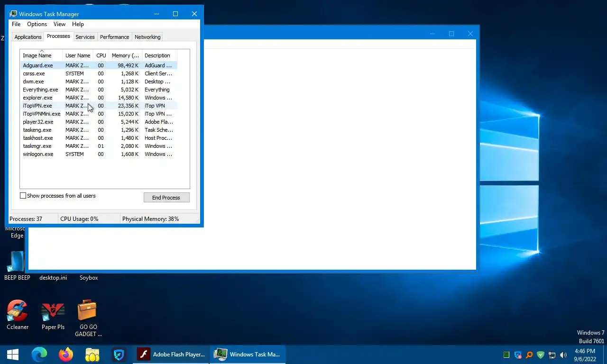Click the Show Desktop strip beside the clock

pyautogui.click(x=605, y=354)
